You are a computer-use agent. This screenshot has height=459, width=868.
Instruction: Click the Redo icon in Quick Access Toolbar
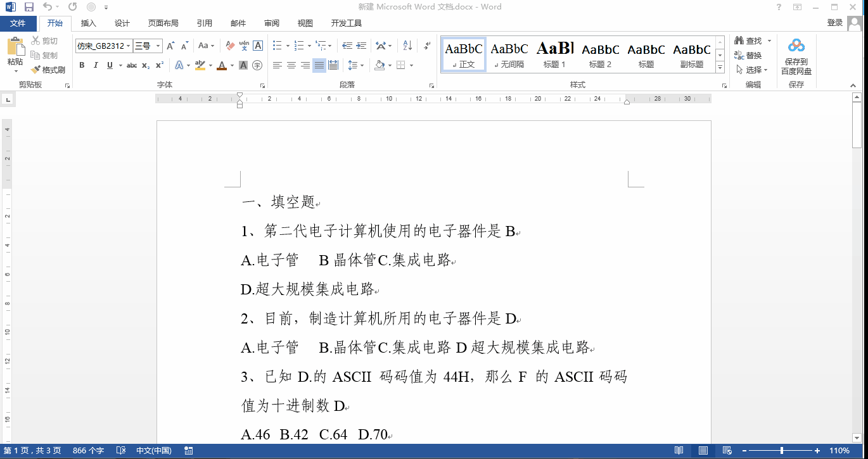[x=72, y=7]
